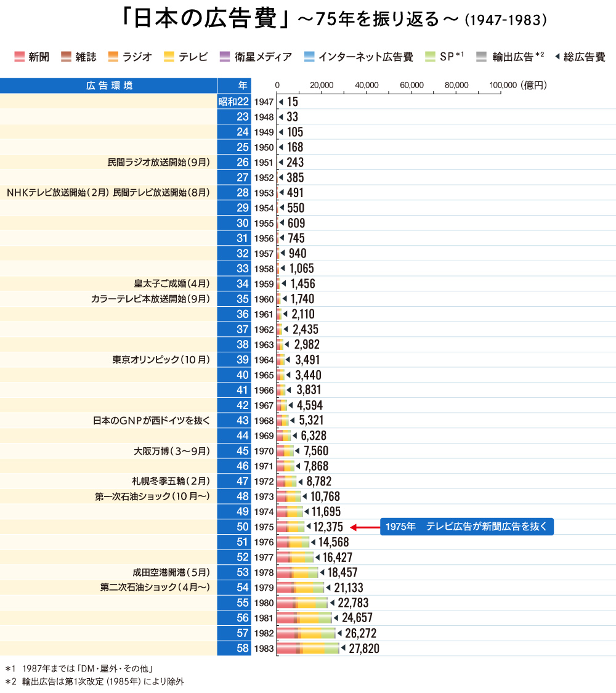This screenshot has height=693, width=616.
Task: Select the 年 column header
Action: click(240, 86)
